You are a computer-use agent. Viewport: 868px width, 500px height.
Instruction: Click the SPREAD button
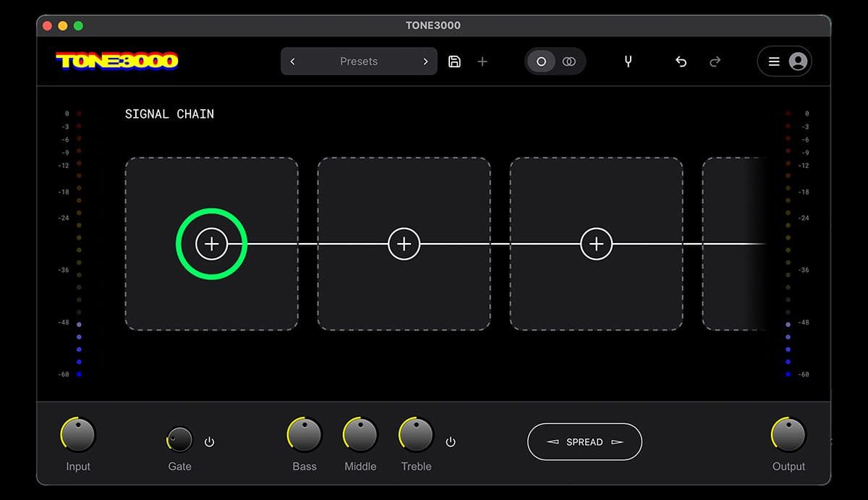click(584, 441)
